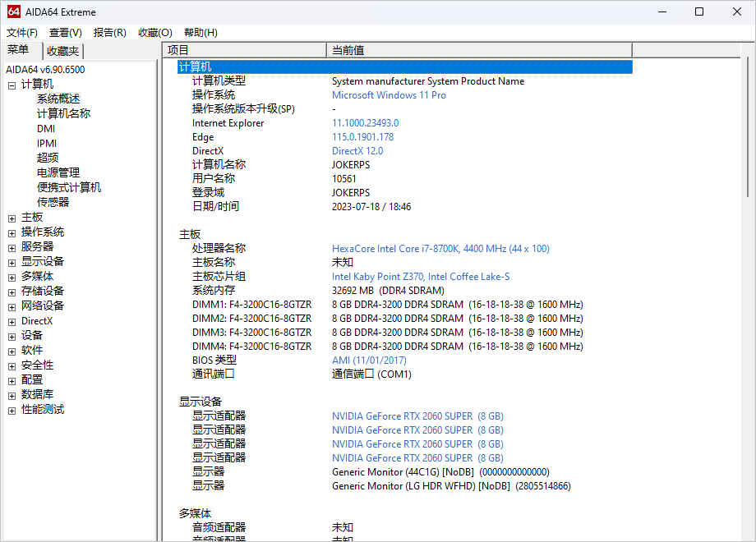
Task: Open the Microsoft Windows 11 Pro link
Action: (389, 95)
